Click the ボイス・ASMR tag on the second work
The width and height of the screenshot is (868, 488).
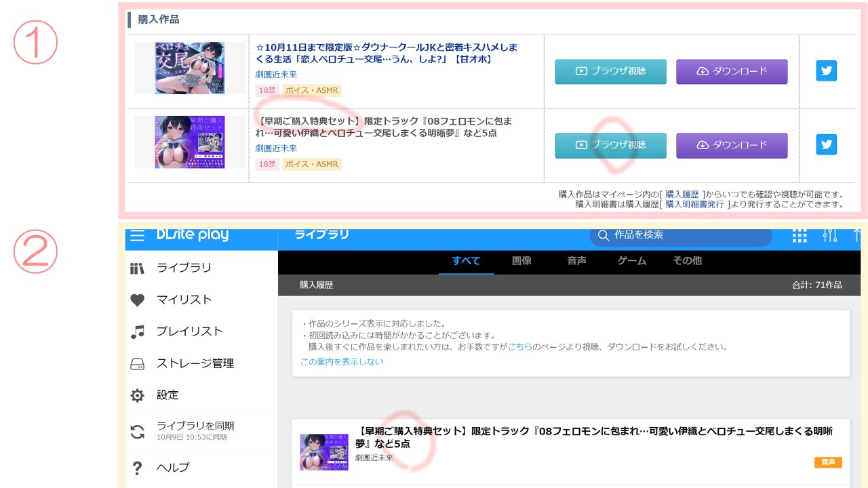tap(311, 164)
